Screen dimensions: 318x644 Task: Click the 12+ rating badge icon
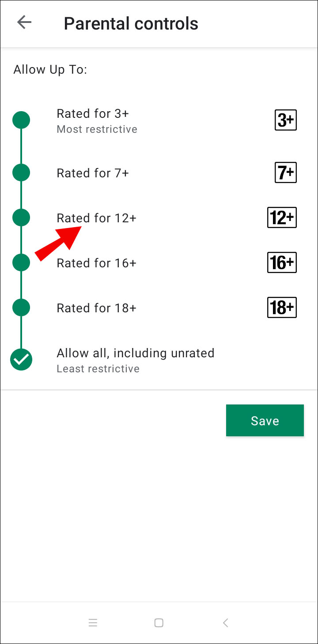point(282,217)
